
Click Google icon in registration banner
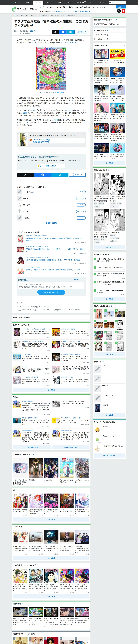[40, 166]
